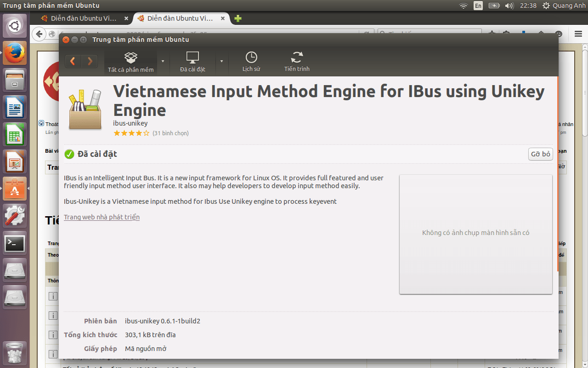588x368 pixels.
Task: Click the 'Đã cài đặt' status label
Action: coord(97,154)
